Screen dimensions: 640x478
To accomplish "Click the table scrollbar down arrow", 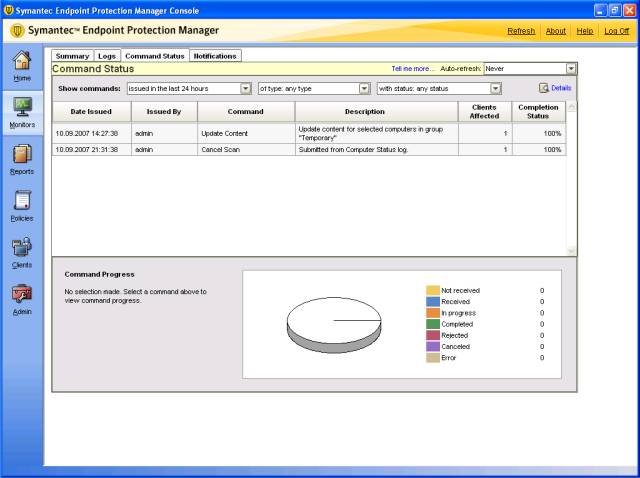I will pyautogui.click(x=571, y=251).
